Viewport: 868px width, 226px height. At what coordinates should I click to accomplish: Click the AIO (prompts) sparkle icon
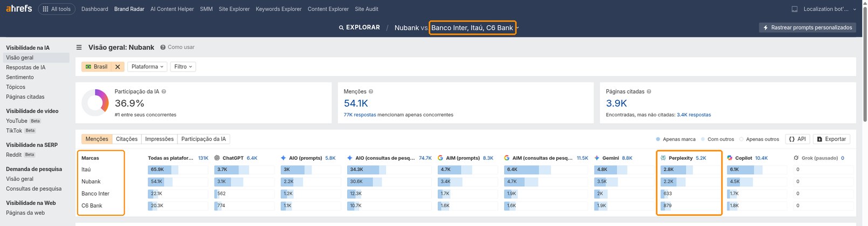[284, 158]
